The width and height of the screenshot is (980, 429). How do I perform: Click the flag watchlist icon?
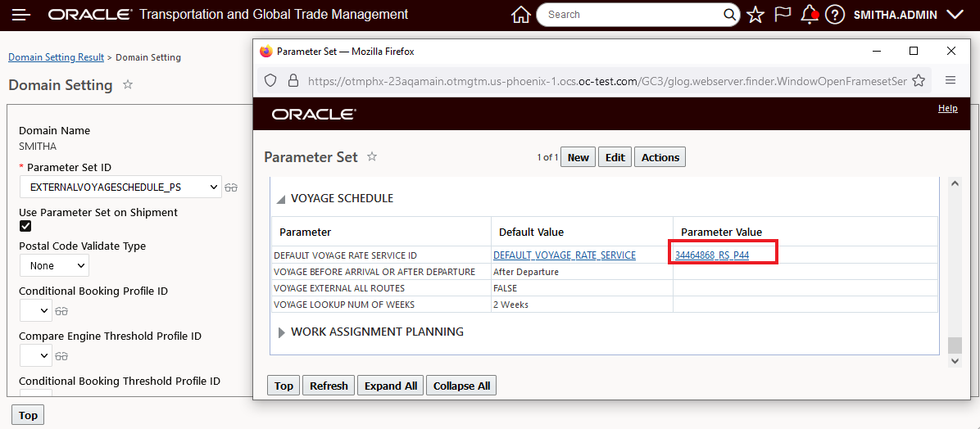pos(783,15)
